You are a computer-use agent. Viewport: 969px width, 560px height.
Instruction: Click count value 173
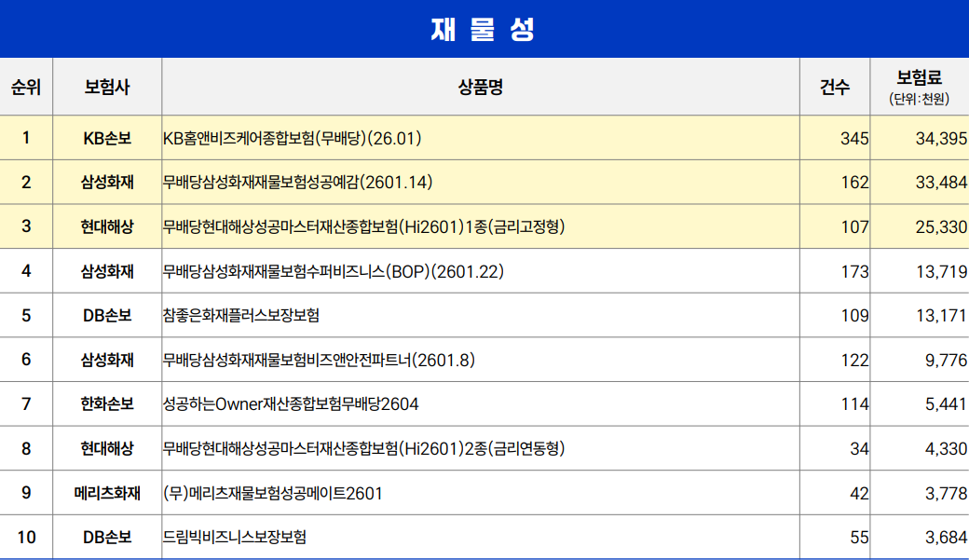click(x=854, y=272)
